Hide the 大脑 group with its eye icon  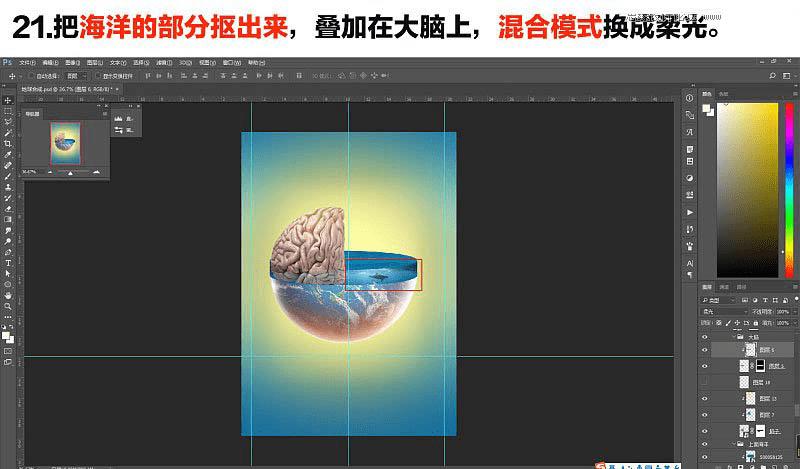click(x=705, y=337)
